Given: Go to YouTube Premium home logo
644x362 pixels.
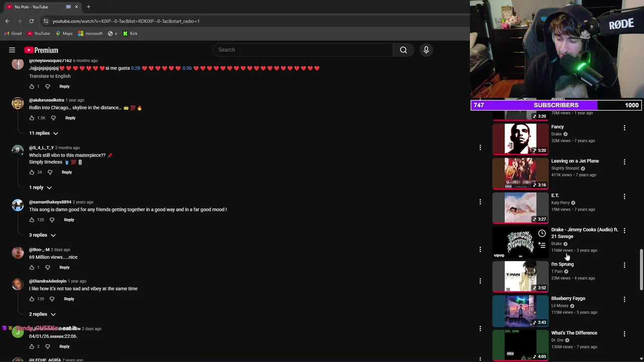Looking at the screenshot, I should point(41,50).
